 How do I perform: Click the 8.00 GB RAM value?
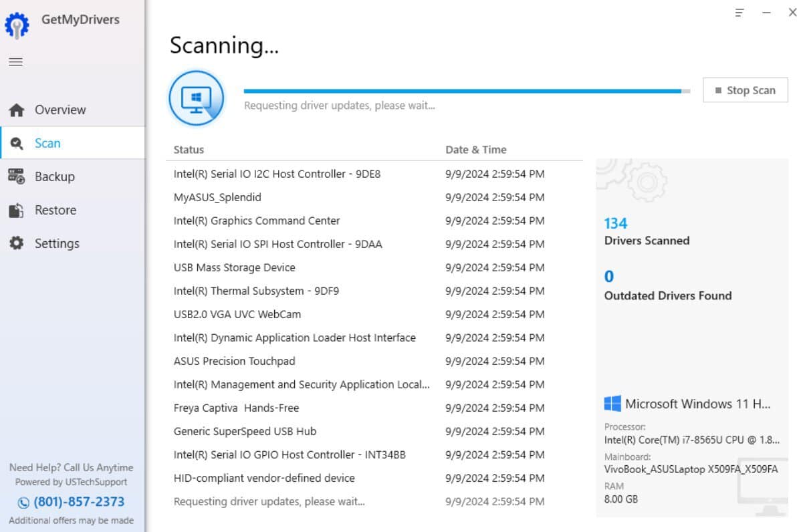coord(622,499)
